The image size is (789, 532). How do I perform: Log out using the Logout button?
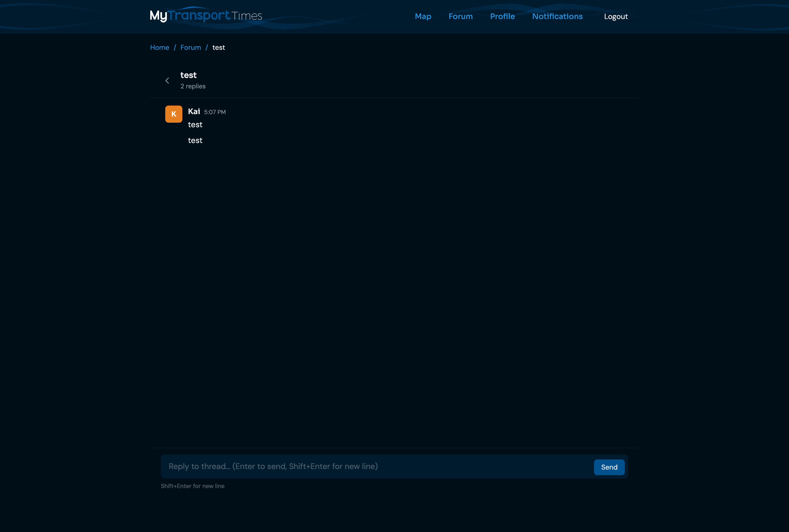click(616, 16)
